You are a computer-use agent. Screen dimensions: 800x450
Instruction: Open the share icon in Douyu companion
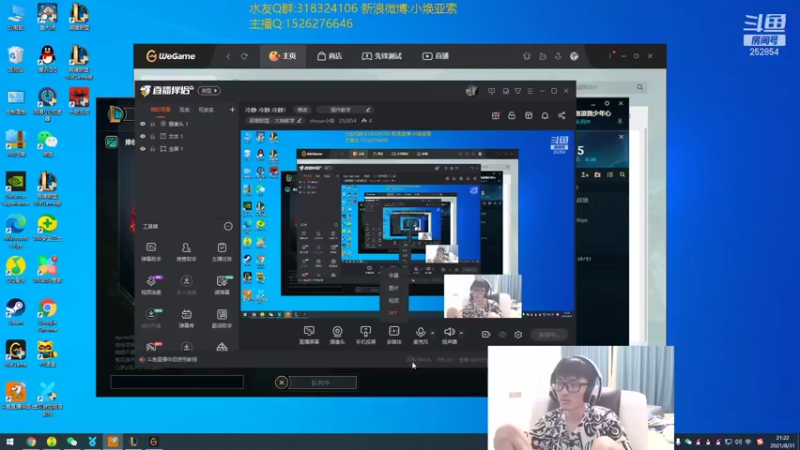[562, 116]
